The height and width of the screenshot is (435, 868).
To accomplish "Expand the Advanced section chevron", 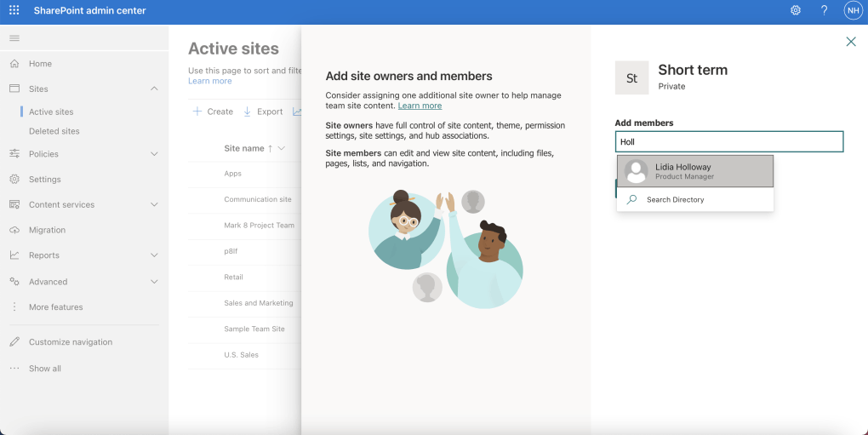I will pyautogui.click(x=154, y=282).
